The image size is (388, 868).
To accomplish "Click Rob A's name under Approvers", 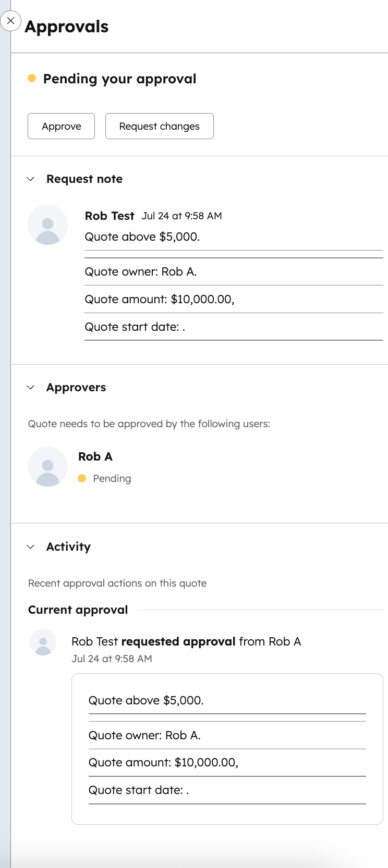I will [x=95, y=456].
